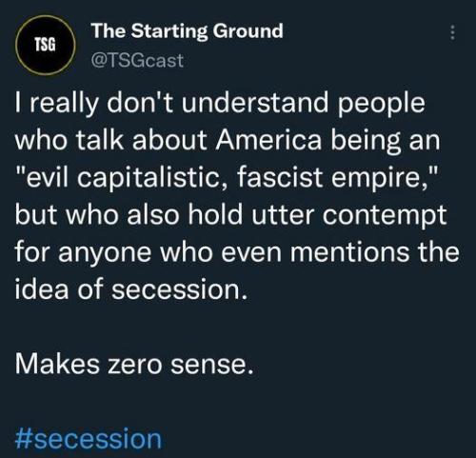Click the word "mentions" in the tweet
The image size is (476, 458).
click(x=349, y=252)
